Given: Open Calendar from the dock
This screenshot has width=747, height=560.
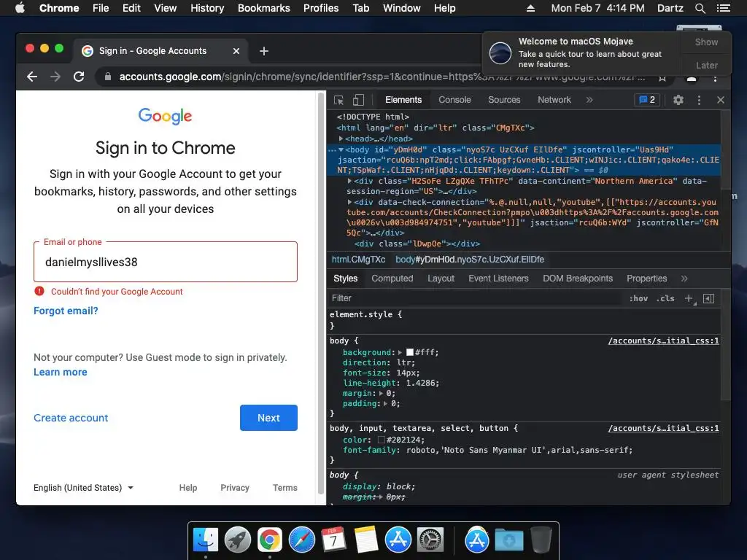Looking at the screenshot, I should (333, 540).
